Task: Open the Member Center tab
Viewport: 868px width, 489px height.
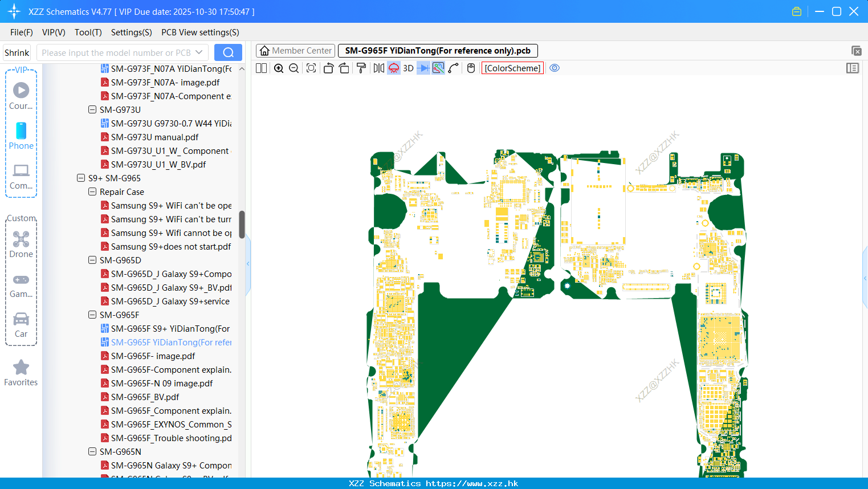Action: (295, 51)
